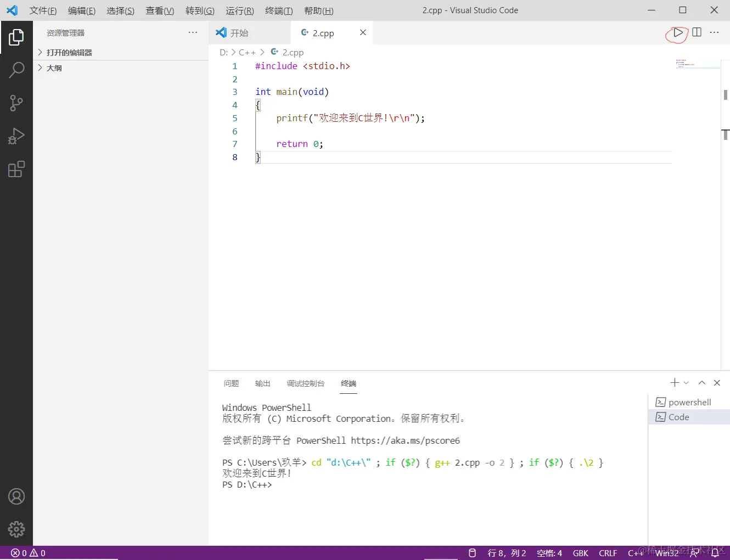Open the Explorer view in activity bar
The height and width of the screenshot is (560, 730).
coord(16,37)
